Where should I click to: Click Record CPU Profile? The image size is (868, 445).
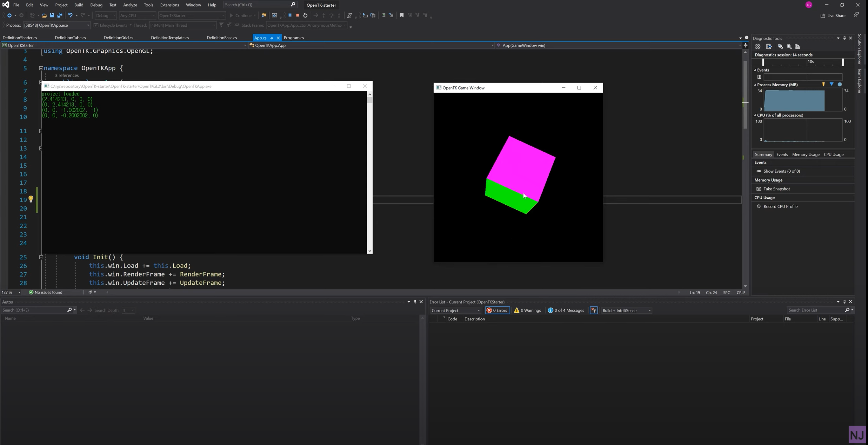coord(780,206)
